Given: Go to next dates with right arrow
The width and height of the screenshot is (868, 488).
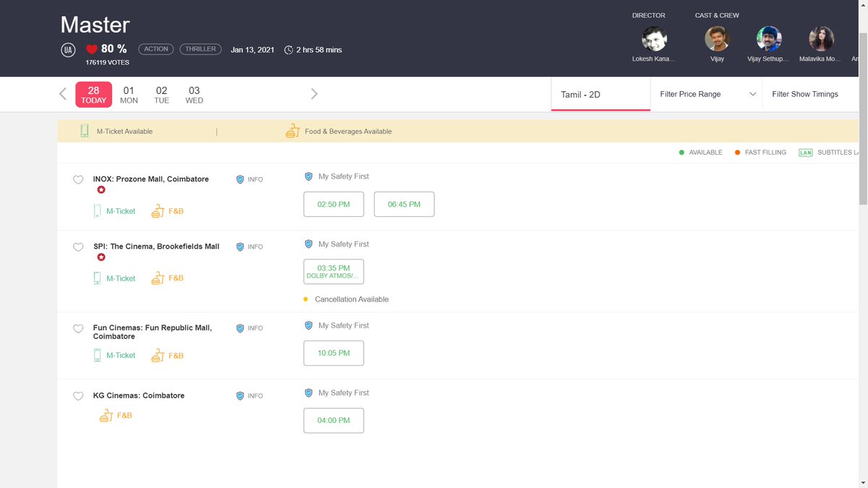Looking at the screenshot, I should pos(314,94).
